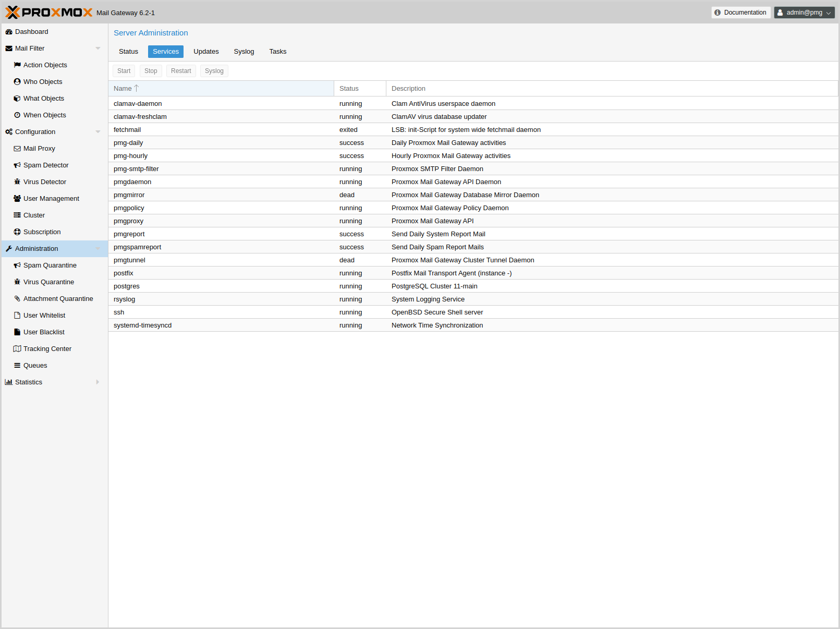Click the Action Objects flag icon
This screenshot has height=629, width=840.
point(17,65)
